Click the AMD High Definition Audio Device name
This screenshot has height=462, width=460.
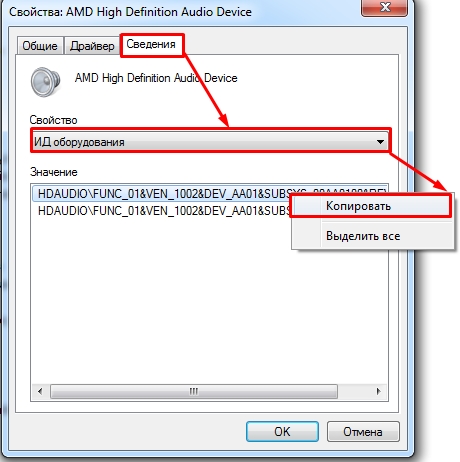coord(156,78)
